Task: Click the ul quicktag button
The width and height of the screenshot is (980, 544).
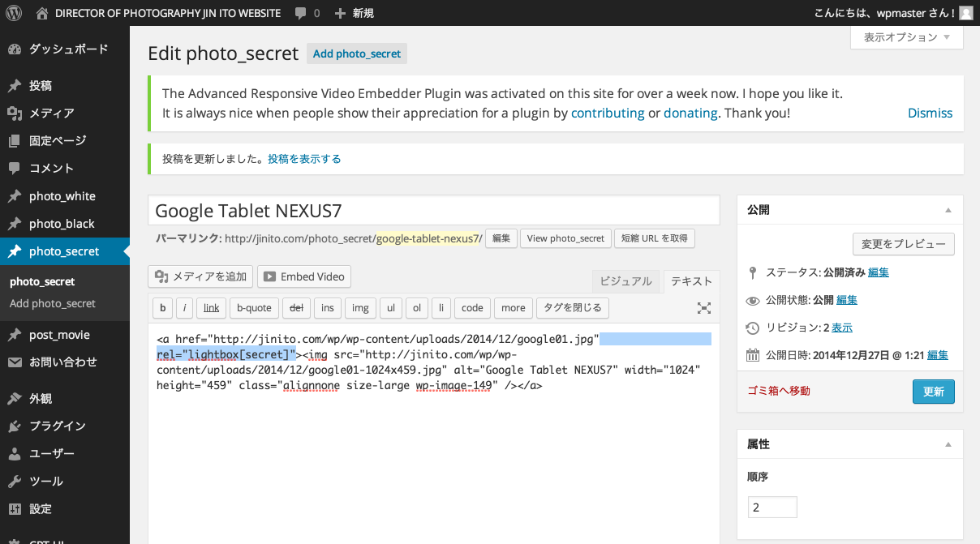Action: pos(390,307)
